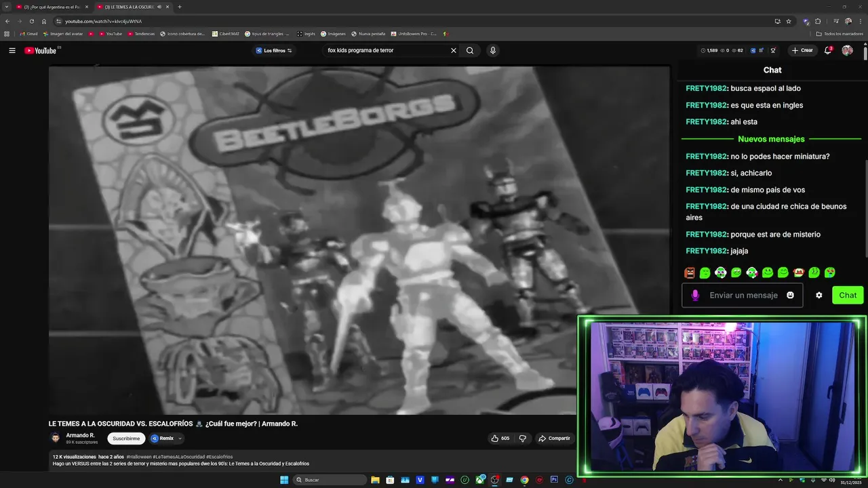This screenshot has height=488, width=868.
Task: Open the CiberEMAT bookmark
Action: click(225, 34)
